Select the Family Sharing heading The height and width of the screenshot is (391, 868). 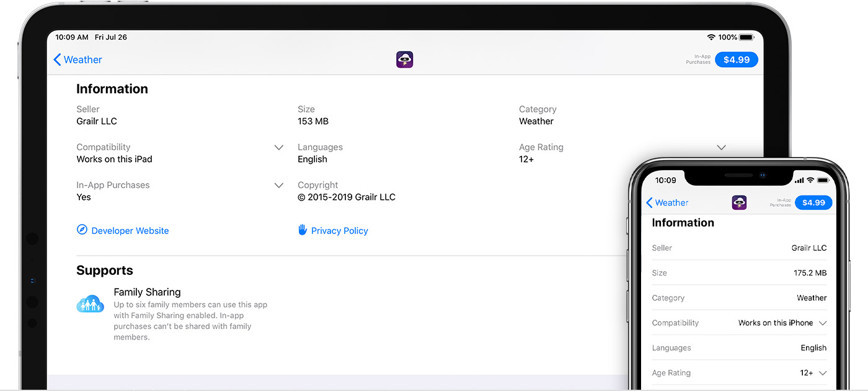tap(147, 292)
